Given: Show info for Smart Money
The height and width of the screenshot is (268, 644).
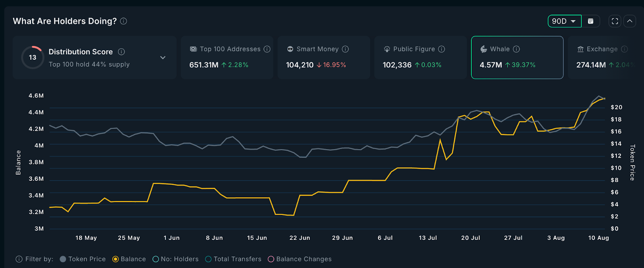Looking at the screenshot, I should click(x=345, y=49).
